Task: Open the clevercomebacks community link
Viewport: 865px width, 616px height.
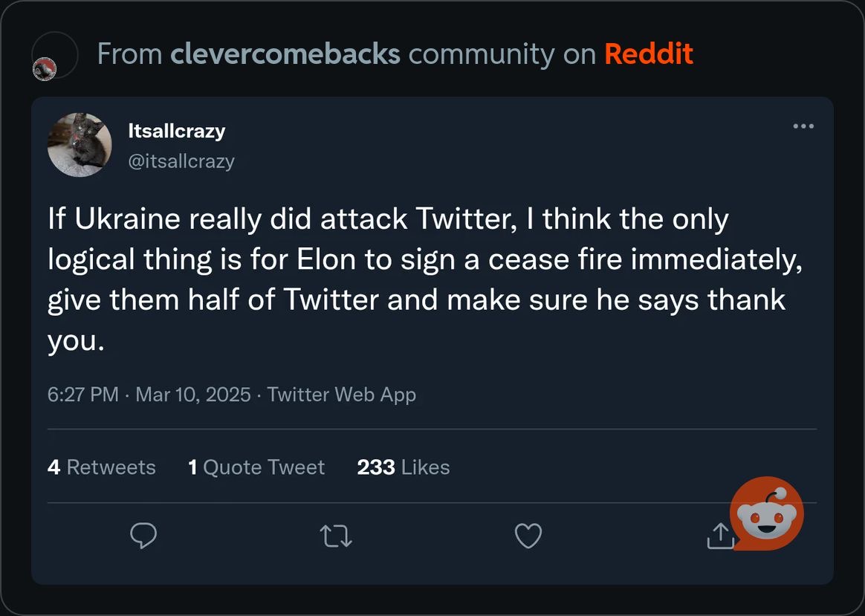Action: click(285, 54)
